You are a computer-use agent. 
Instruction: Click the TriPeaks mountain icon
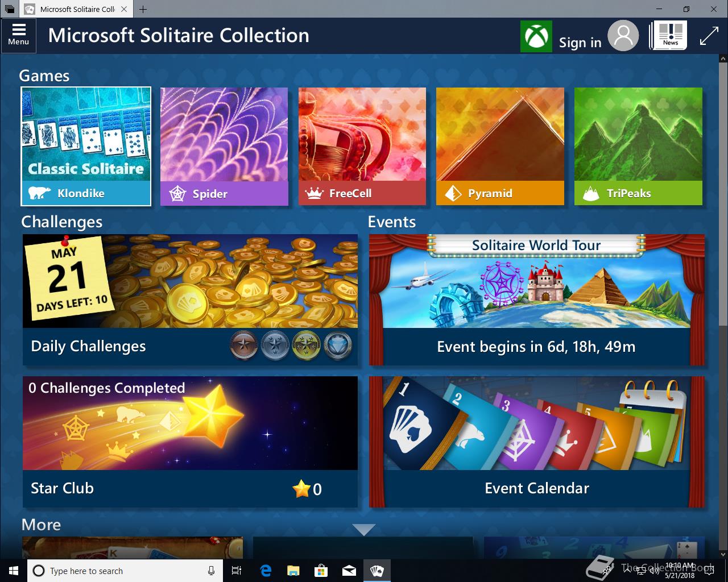click(591, 194)
